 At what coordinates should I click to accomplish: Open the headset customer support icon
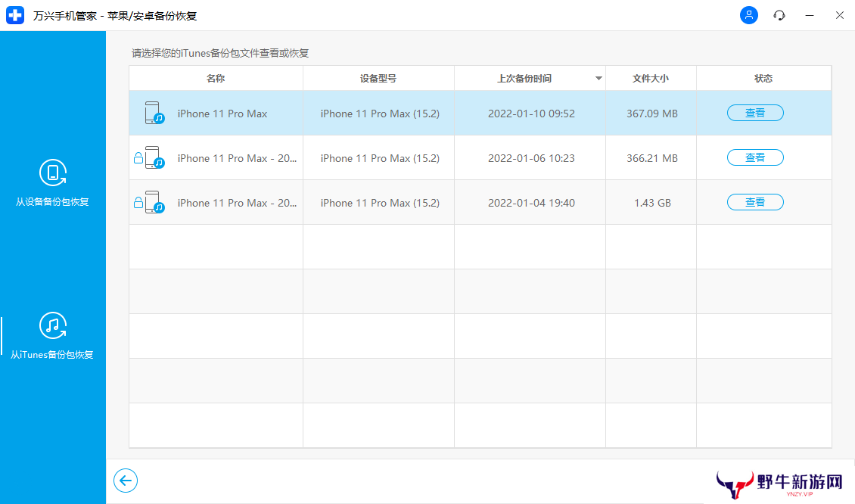779,15
